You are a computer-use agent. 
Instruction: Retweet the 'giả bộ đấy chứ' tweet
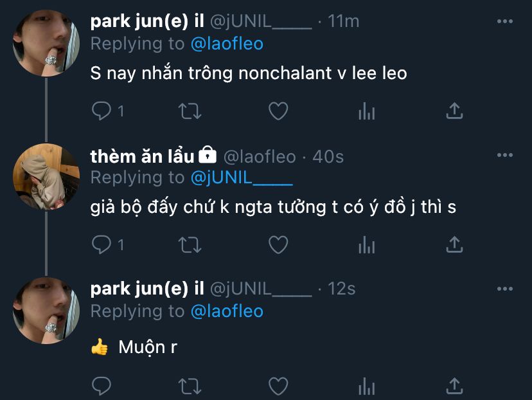tap(190, 244)
